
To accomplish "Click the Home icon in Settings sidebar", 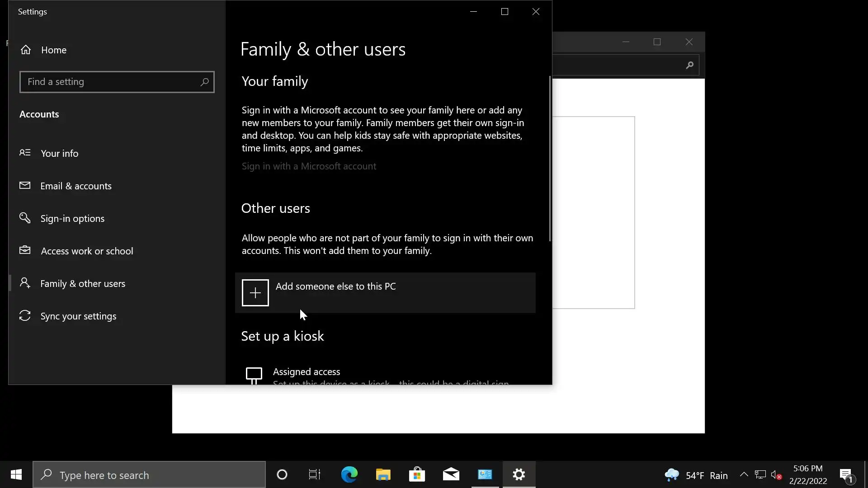I will coord(26,50).
